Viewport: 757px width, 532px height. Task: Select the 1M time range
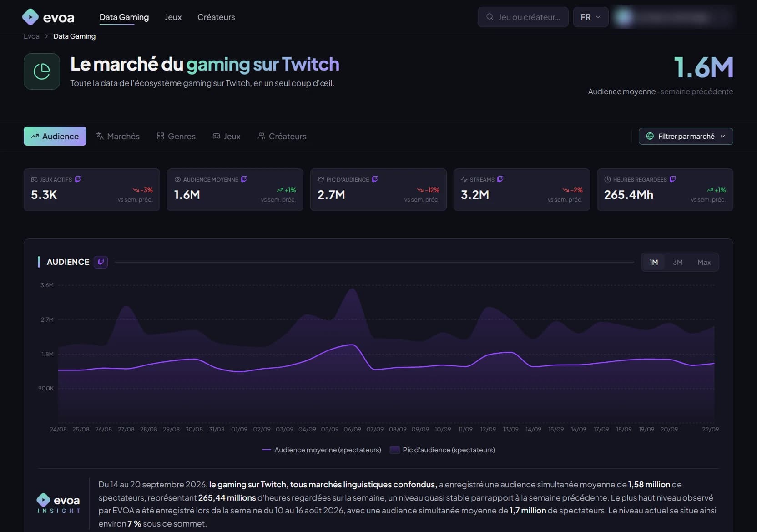coord(654,262)
